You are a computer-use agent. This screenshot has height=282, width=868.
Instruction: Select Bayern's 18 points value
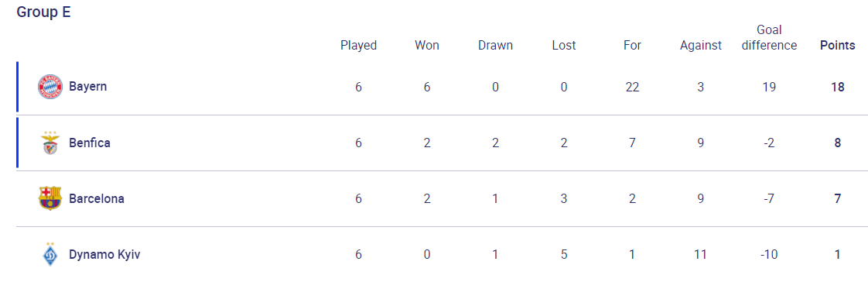(x=838, y=87)
